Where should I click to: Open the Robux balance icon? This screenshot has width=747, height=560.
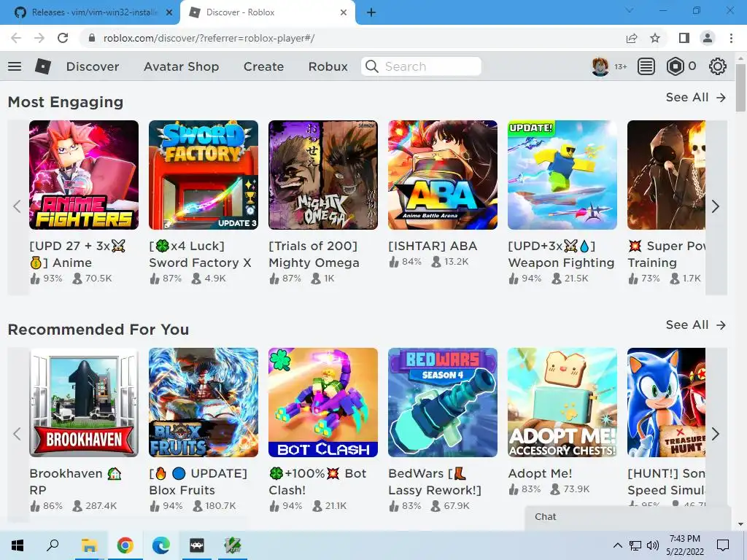pyautogui.click(x=675, y=66)
